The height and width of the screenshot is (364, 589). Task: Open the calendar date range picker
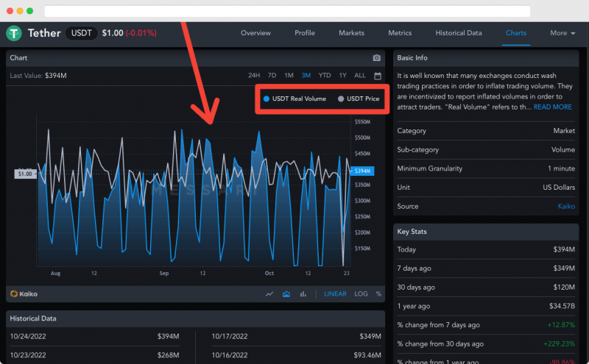click(x=378, y=76)
